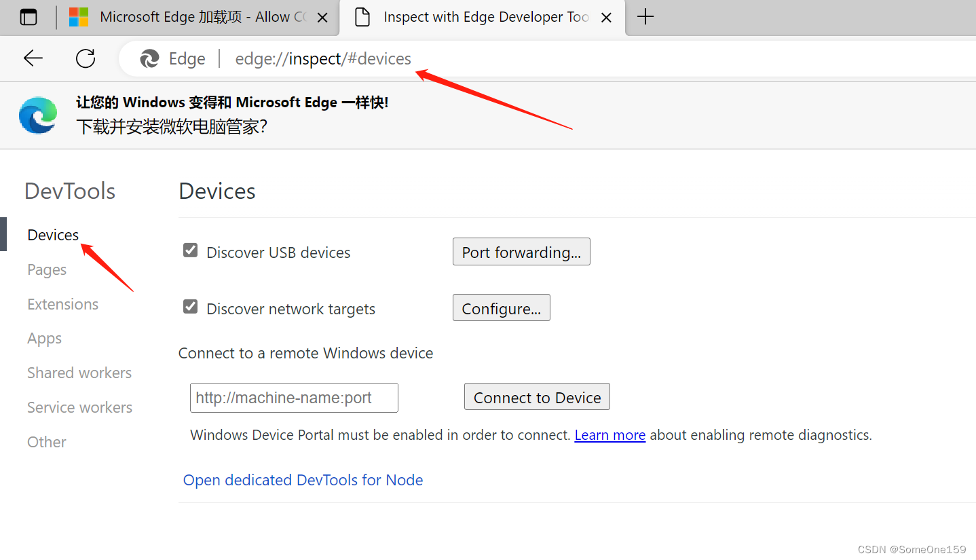The height and width of the screenshot is (560, 976).
Task: Open Shared workers in the sidebar
Action: [79, 373]
